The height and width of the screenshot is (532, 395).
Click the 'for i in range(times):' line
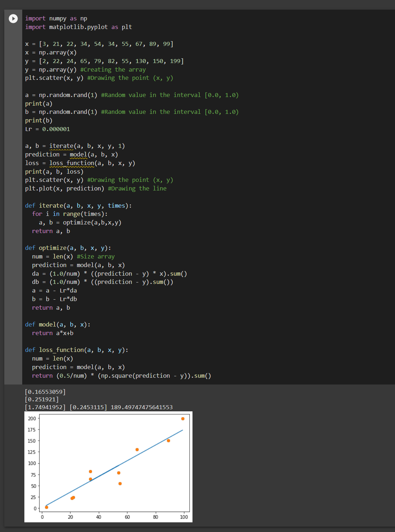coord(70,214)
